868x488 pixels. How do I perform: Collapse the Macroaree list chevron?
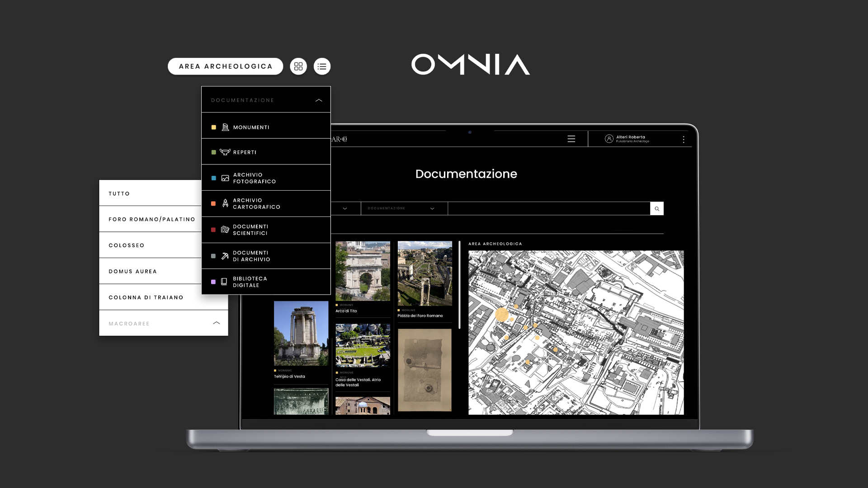pos(217,323)
